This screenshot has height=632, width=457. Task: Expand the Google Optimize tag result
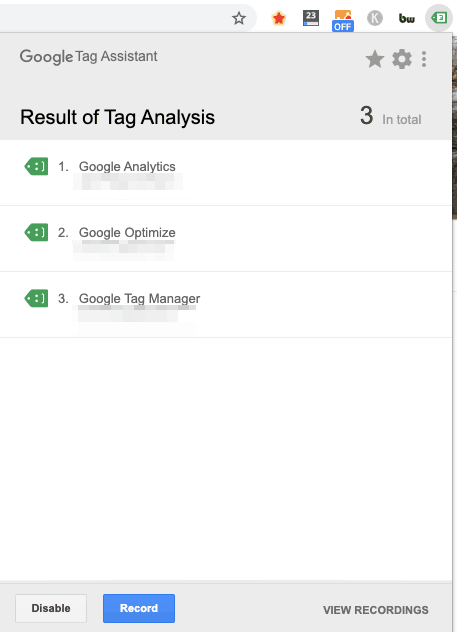tap(226, 239)
